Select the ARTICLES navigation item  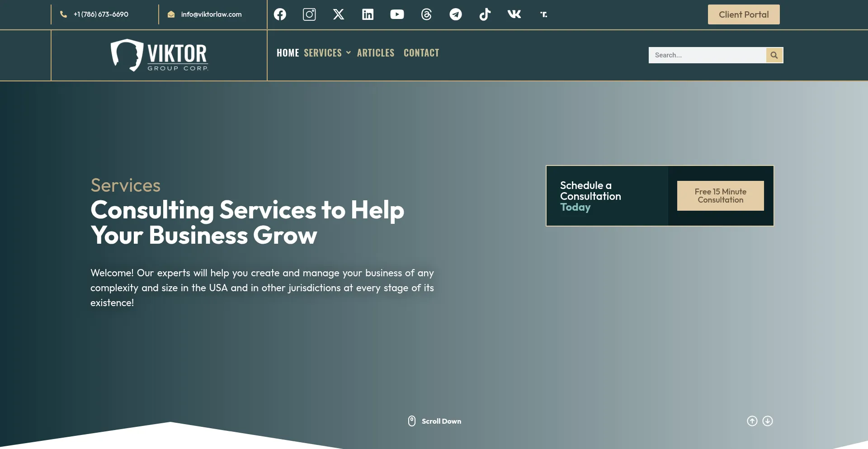click(376, 52)
